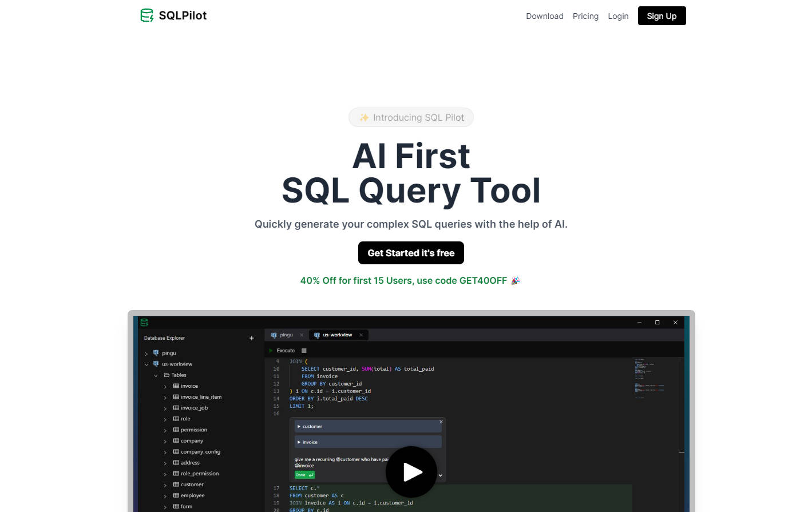Image resolution: width=812 pixels, height=512 pixels.
Task: Click the editor vertical scrollbar
Action: [x=682, y=434]
